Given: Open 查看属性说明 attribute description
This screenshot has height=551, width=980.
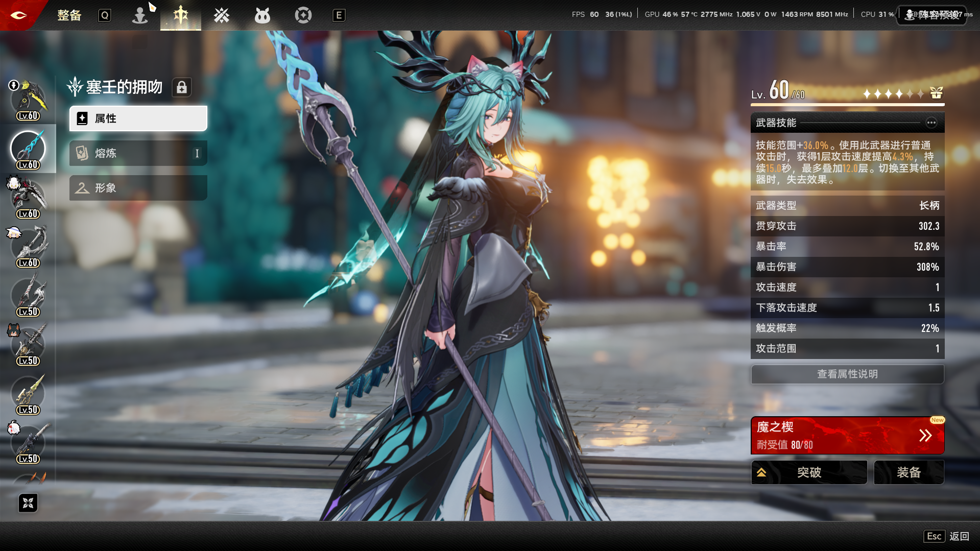Looking at the screenshot, I should tap(847, 374).
